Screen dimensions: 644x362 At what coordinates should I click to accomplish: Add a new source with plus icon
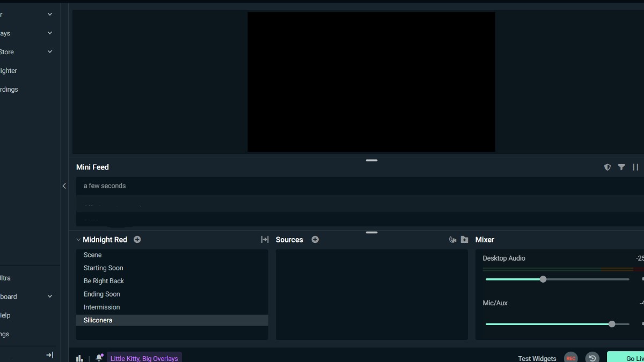315,240
